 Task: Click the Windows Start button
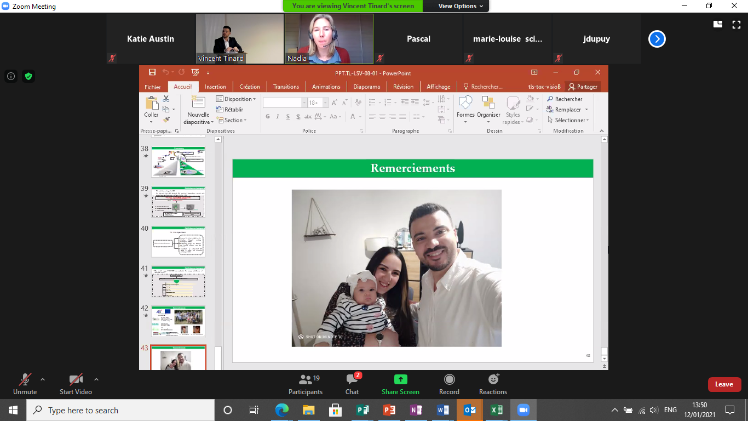point(11,410)
